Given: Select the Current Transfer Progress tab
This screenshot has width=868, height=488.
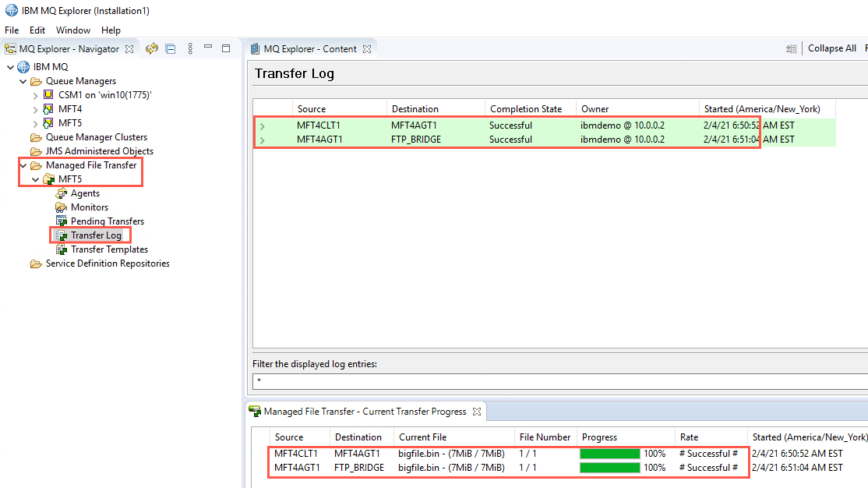Looking at the screenshot, I should (365, 412).
